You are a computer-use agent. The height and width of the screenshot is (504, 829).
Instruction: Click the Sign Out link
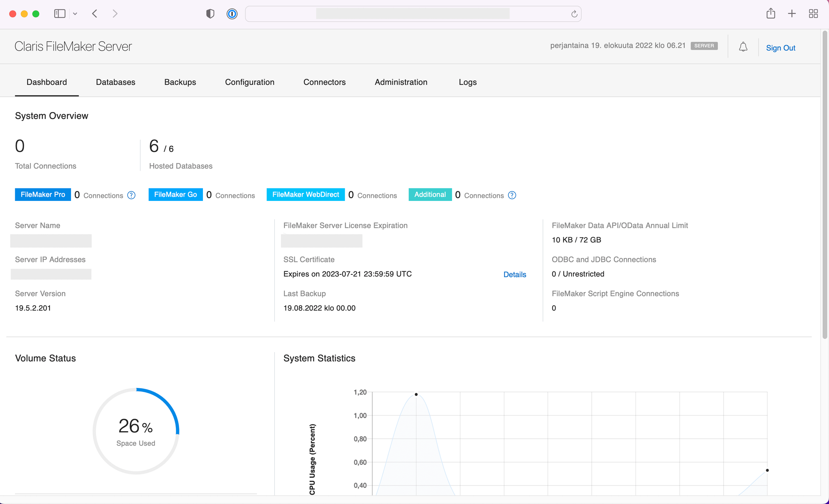(780, 48)
